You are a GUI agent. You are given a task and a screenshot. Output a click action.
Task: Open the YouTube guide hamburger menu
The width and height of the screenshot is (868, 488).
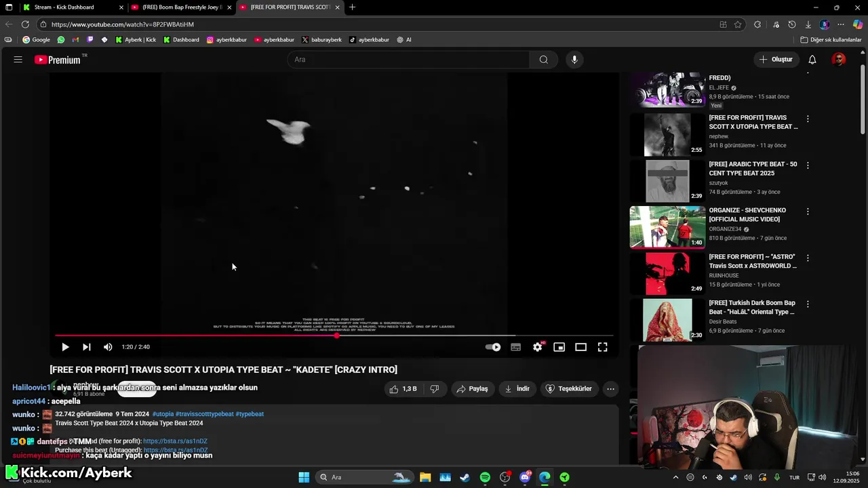point(18,60)
